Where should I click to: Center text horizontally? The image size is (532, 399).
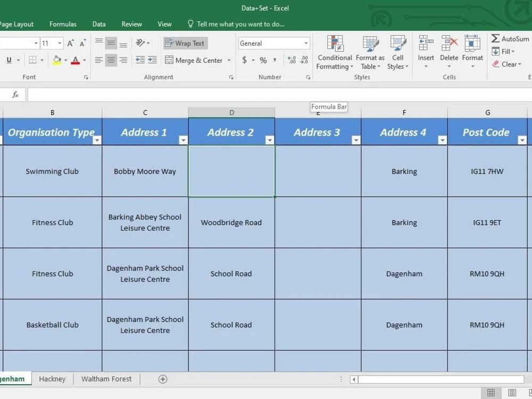coord(111,60)
